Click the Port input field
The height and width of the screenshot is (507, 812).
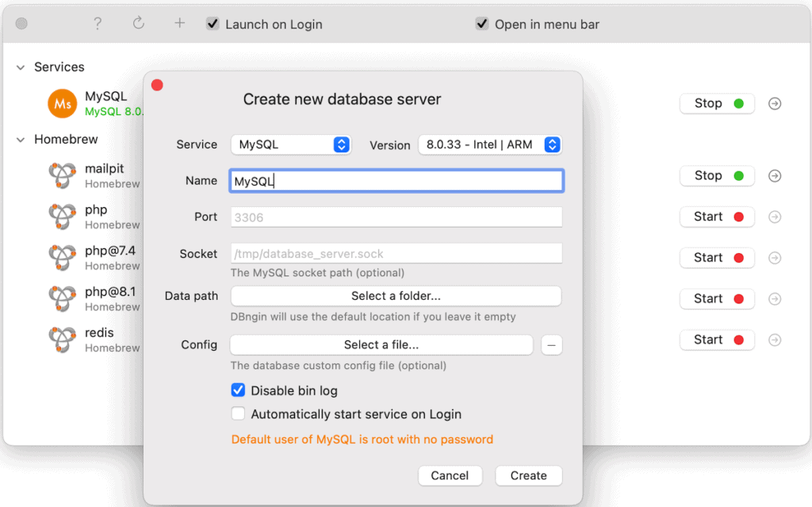click(x=396, y=217)
